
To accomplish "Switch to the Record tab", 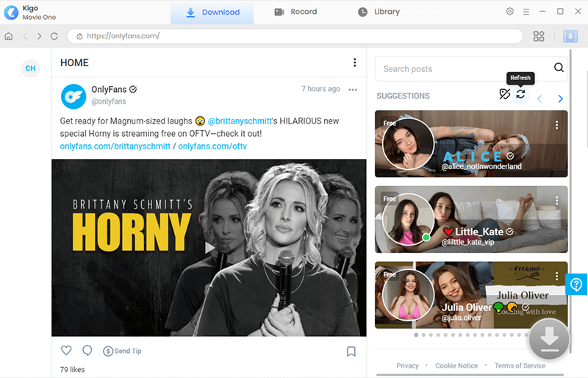I will (295, 12).
